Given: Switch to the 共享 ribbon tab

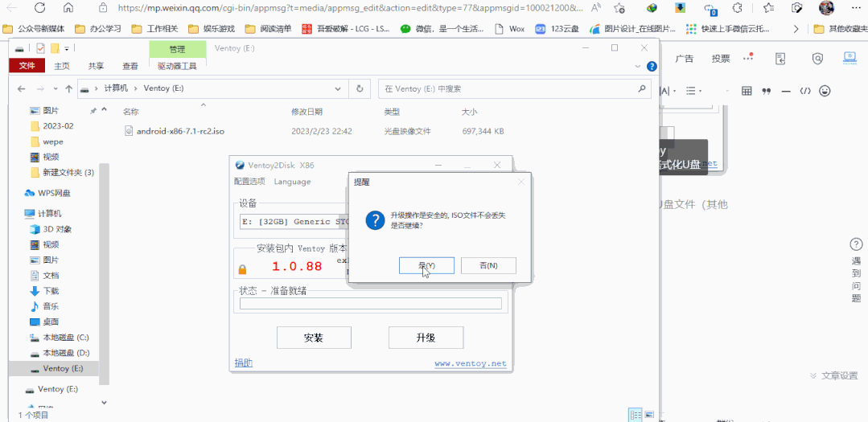Looking at the screenshot, I should (x=96, y=66).
